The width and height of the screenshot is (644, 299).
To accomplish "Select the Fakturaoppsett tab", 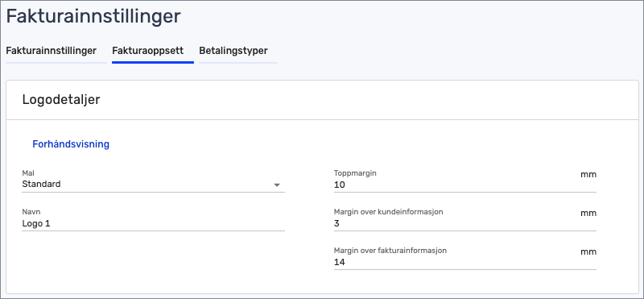I will [x=148, y=51].
